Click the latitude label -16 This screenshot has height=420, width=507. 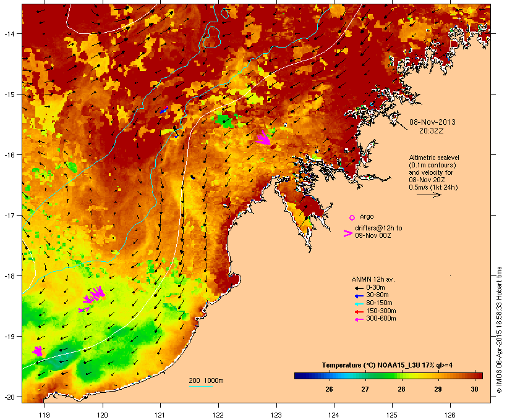pos(9,155)
